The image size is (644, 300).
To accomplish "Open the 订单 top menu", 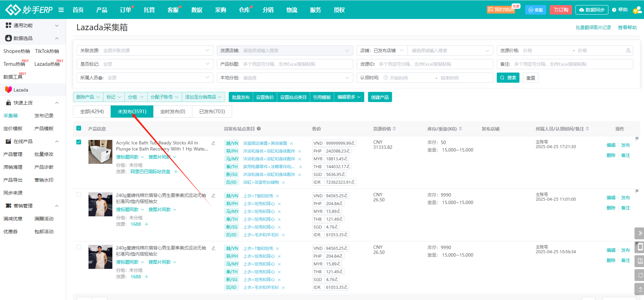I will pyautogui.click(x=126, y=10).
